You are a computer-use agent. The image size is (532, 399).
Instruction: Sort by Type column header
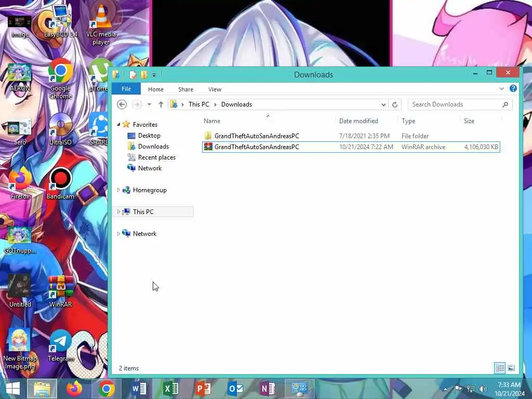[x=408, y=121]
